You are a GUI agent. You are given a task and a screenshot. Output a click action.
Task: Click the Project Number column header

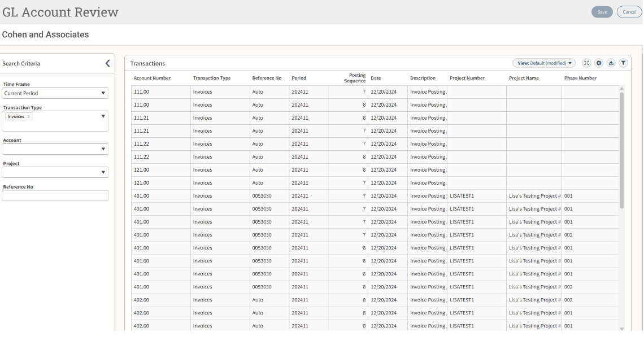[467, 78]
